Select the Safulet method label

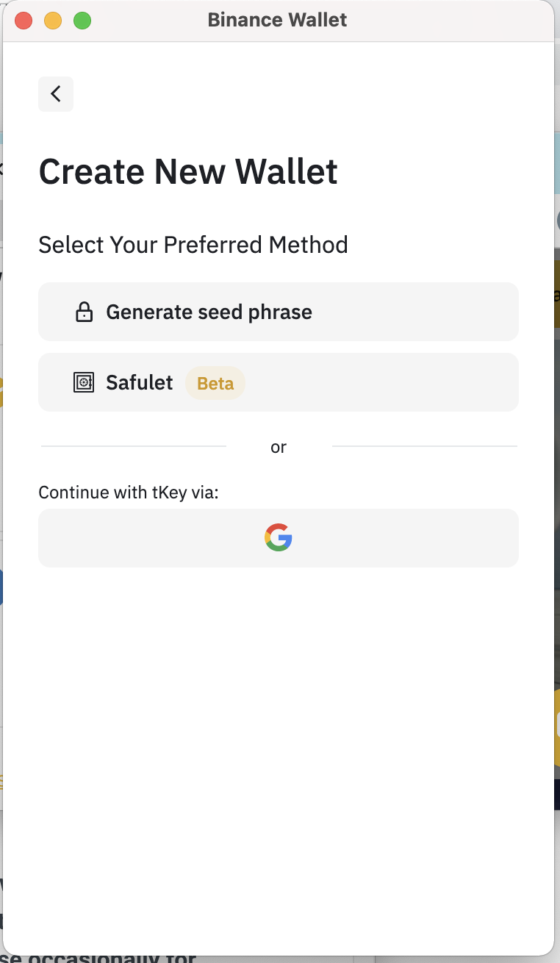point(140,383)
